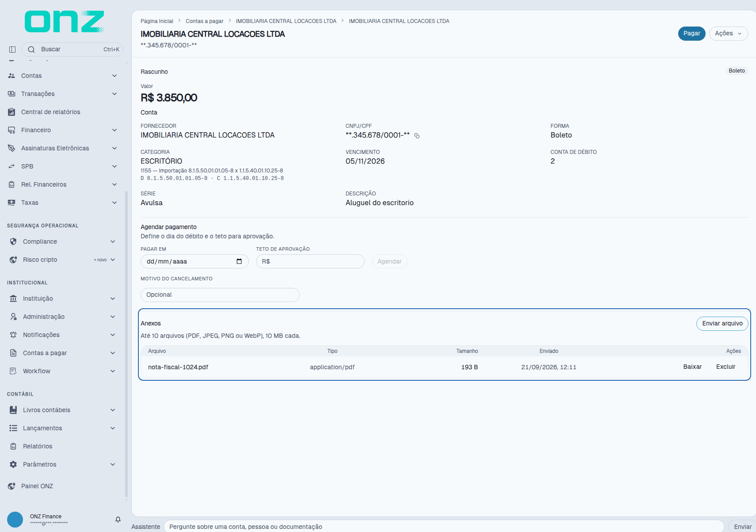Expand the Taxas section chevron

click(115, 203)
